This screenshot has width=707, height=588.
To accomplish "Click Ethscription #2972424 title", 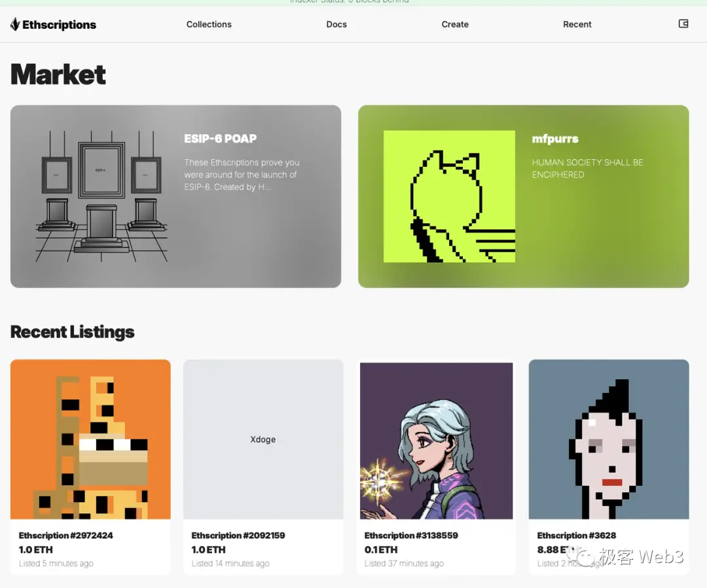I will [66, 535].
